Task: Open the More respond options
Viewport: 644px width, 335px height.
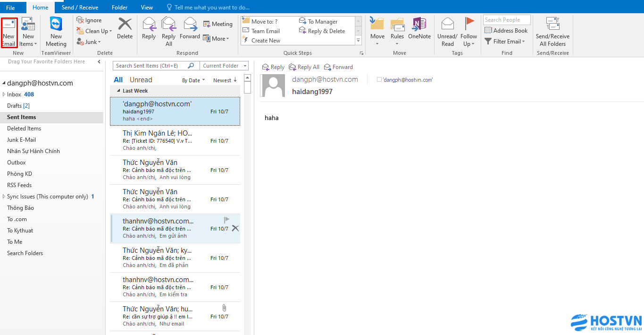Action: click(x=216, y=38)
